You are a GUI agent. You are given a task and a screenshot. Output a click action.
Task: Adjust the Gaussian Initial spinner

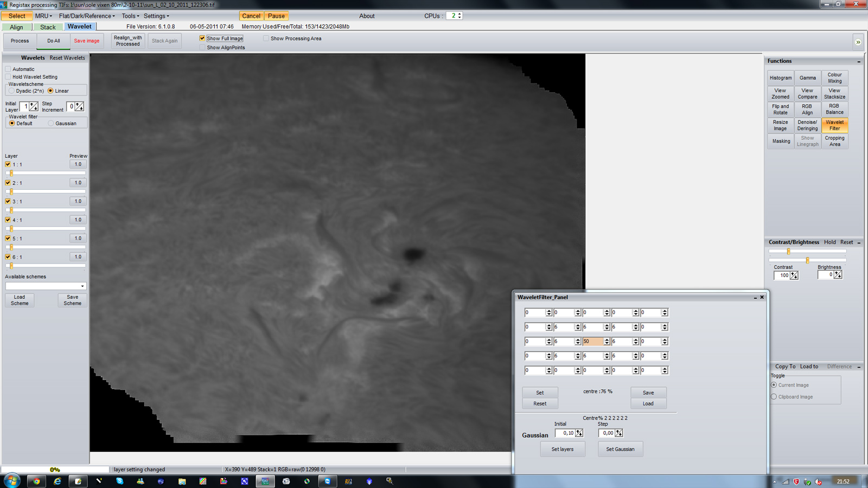point(579,433)
